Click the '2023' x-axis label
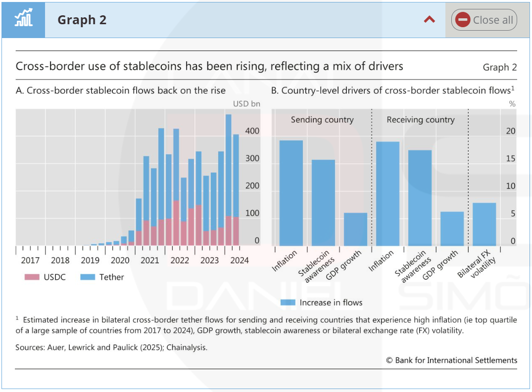 coord(209,260)
